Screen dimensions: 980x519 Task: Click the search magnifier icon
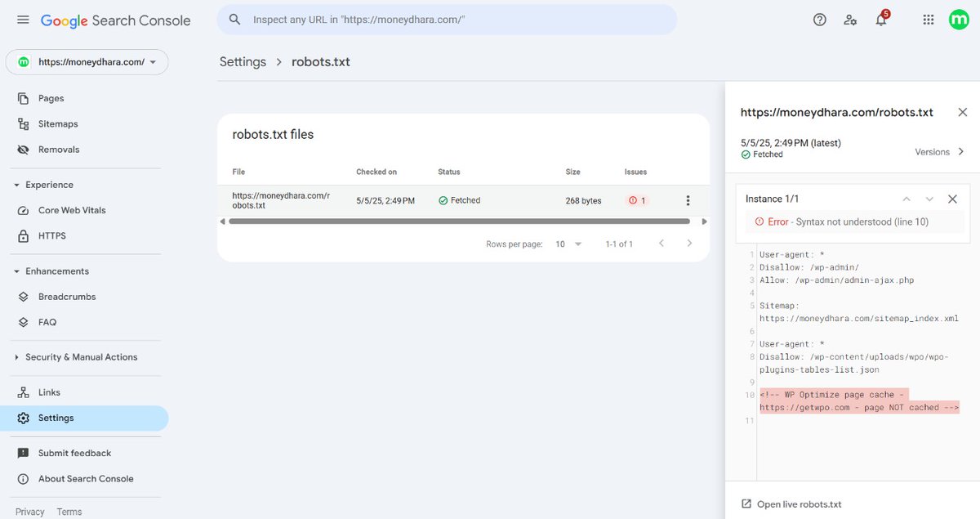click(x=235, y=20)
